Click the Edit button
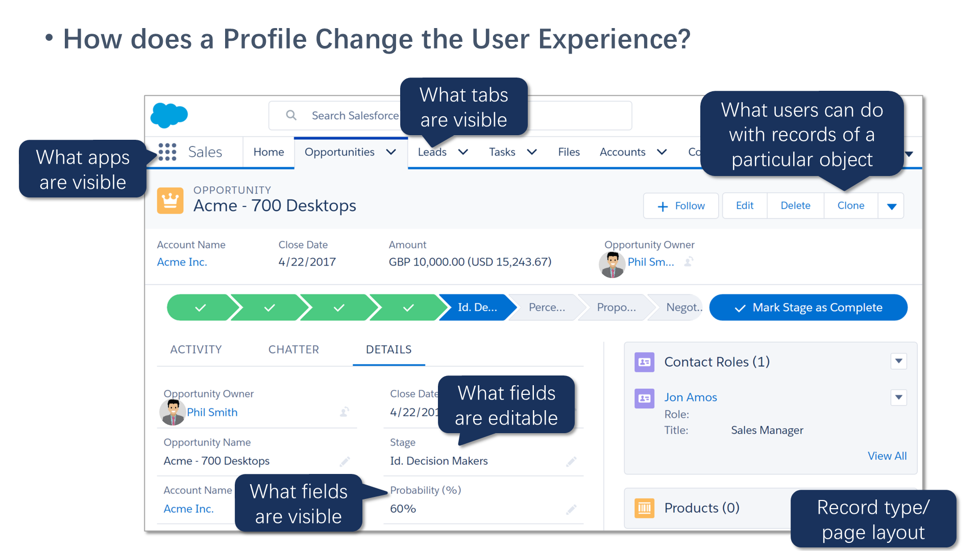The image size is (980, 551). [745, 206]
